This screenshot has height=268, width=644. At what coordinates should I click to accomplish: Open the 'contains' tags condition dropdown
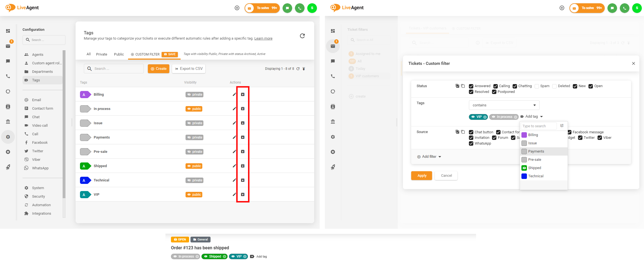coord(504,105)
